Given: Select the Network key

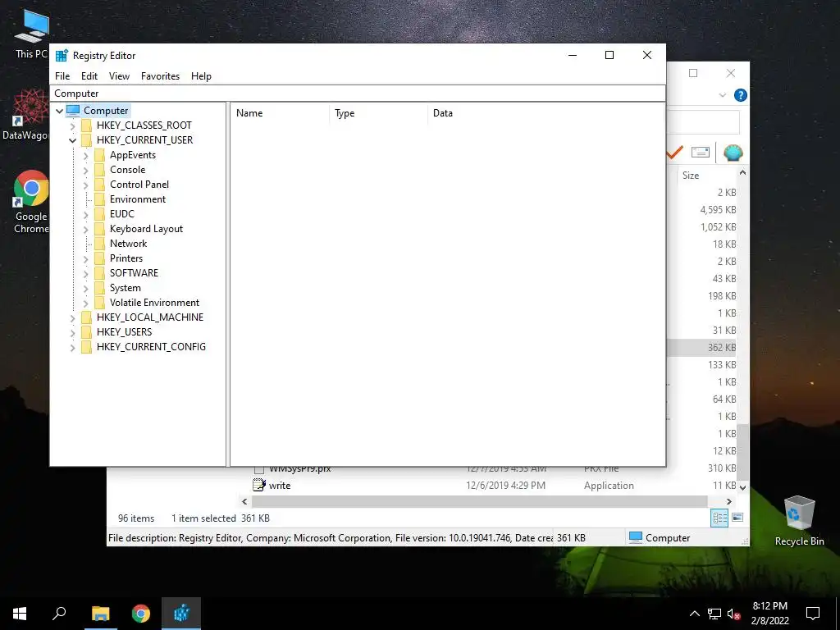Looking at the screenshot, I should 128,243.
